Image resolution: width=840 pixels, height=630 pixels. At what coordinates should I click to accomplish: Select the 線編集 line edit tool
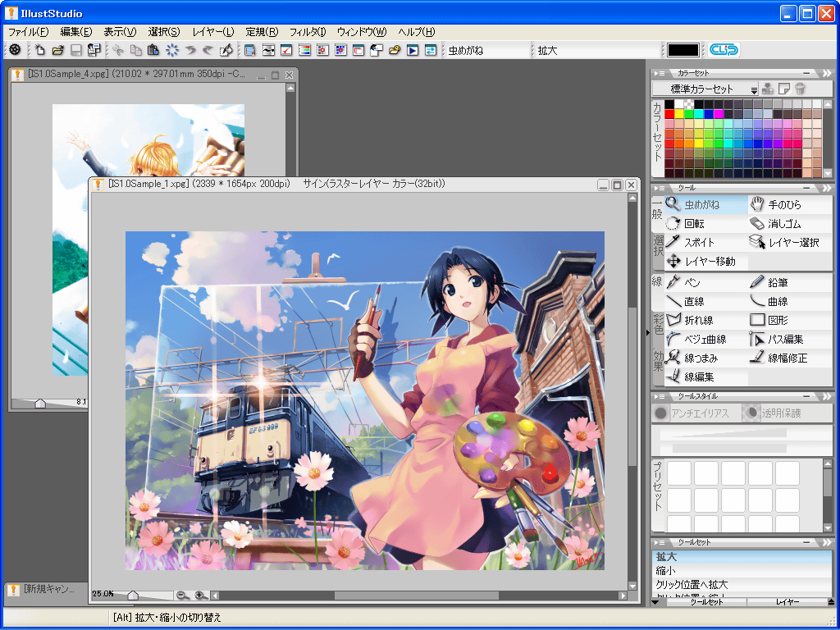[706, 377]
